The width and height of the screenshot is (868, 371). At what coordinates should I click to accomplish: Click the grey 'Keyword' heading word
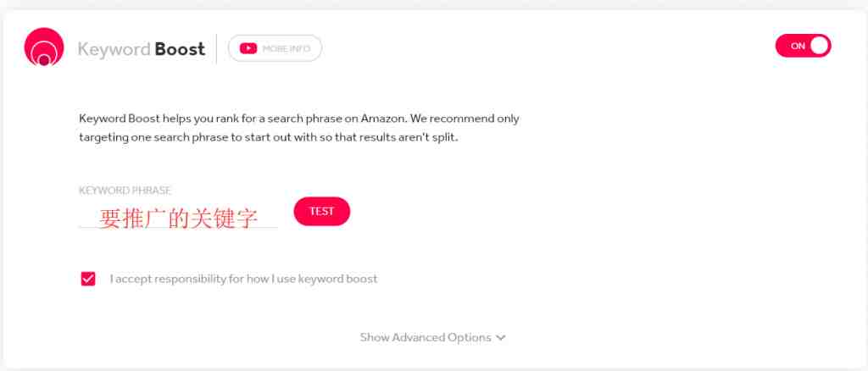coord(114,49)
